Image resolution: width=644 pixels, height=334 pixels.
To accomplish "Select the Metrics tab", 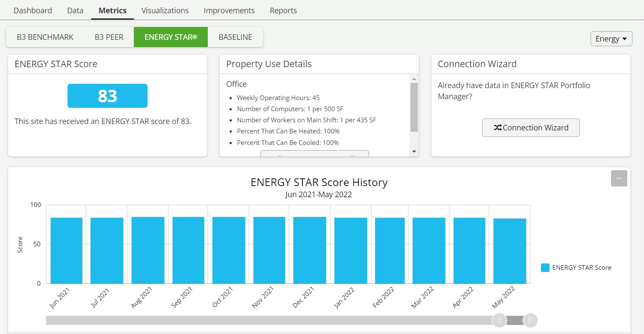I will coord(112,10).
